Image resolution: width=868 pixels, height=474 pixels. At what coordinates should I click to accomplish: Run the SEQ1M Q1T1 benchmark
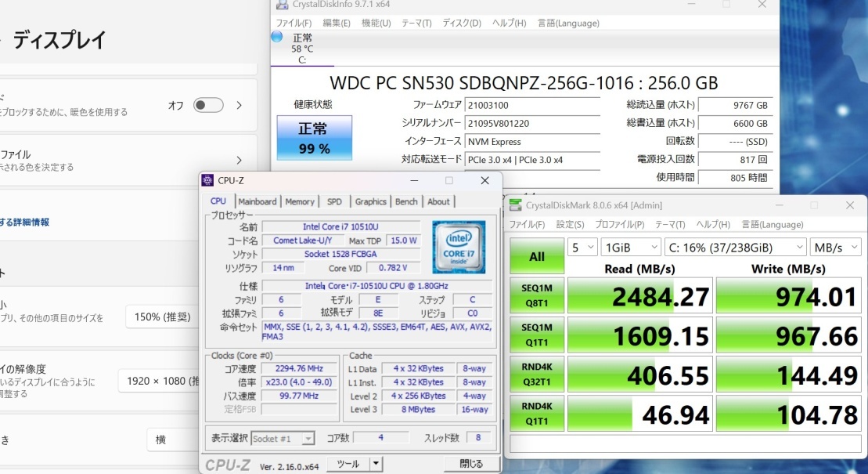tap(537, 335)
